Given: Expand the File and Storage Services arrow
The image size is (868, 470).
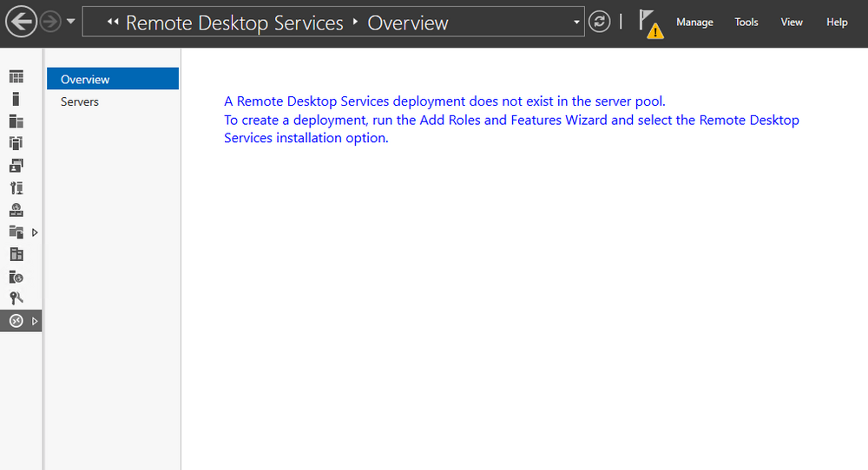Looking at the screenshot, I should coord(35,232).
